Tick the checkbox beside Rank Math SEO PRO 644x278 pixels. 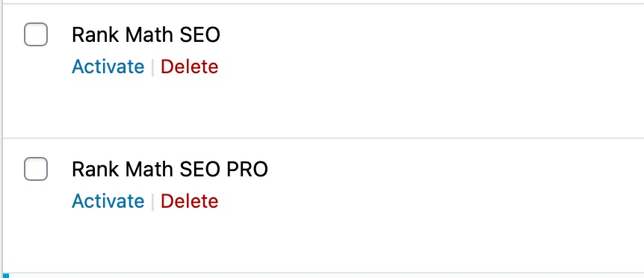pyautogui.click(x=36, y=169)
